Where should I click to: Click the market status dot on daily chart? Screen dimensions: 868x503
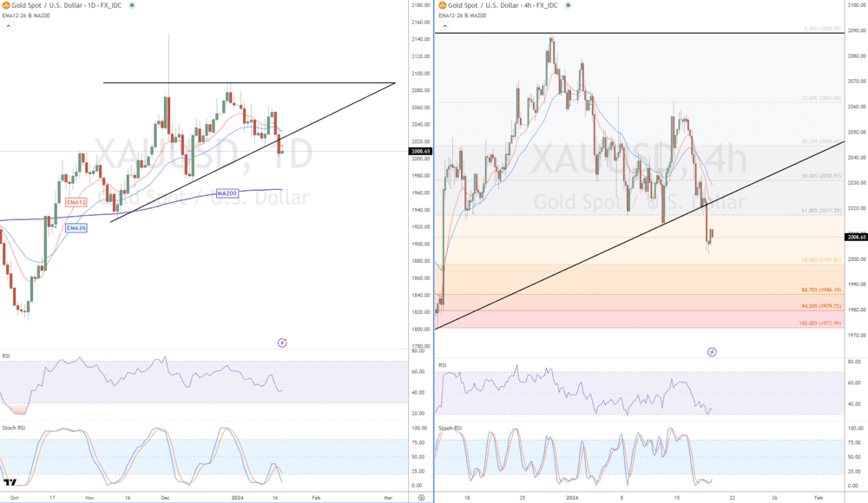tap(132, 5)
